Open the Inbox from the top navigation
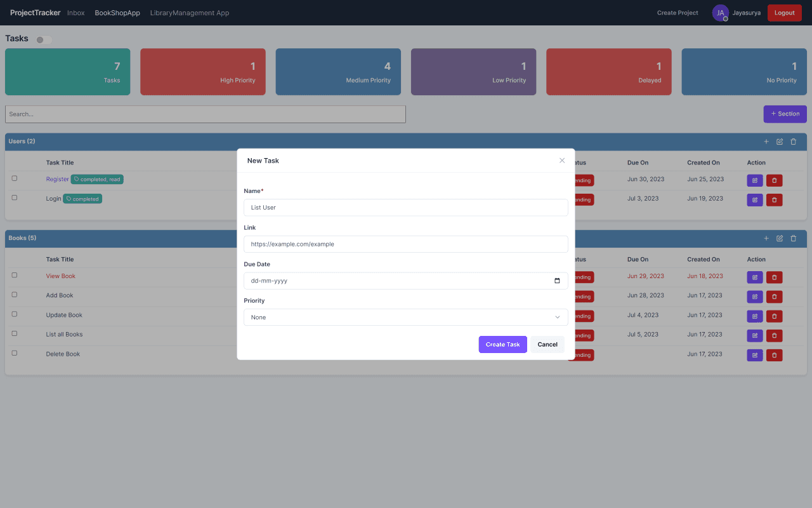812x508 pixels. tap(75, 12)
